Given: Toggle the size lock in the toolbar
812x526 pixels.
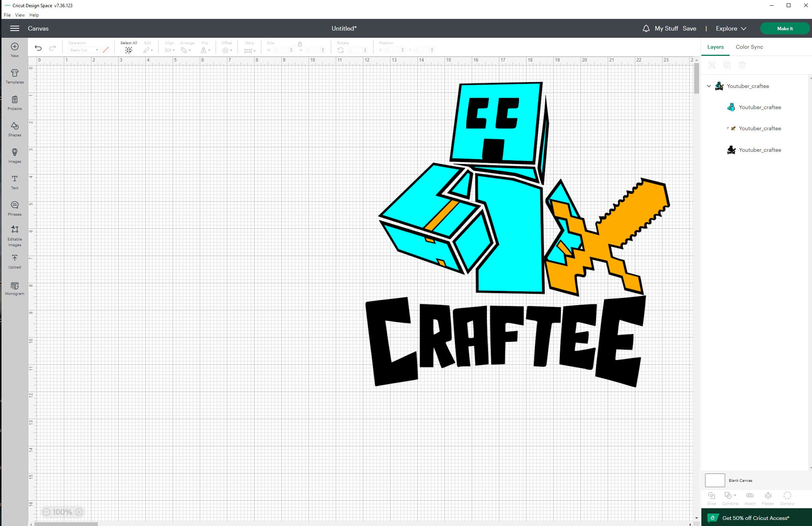Looking at the screenshot, I should pos(300,44).
